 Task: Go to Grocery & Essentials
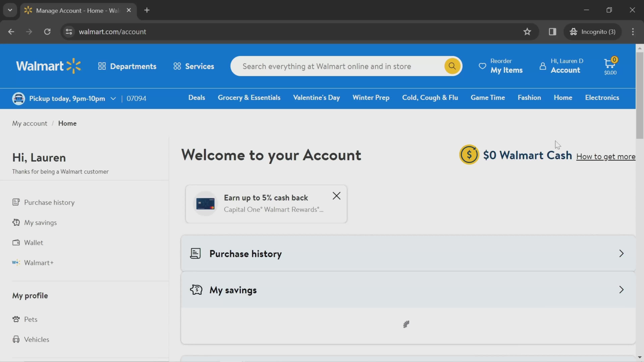coord(249,98)
